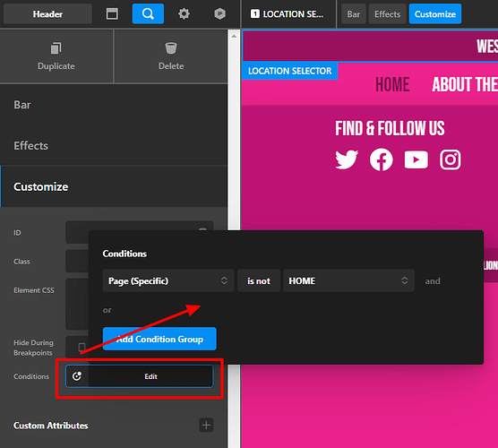Click the Instagram icon
This screenshot has height=448, width=498.
pyautogui.click(x=451, y=159)
